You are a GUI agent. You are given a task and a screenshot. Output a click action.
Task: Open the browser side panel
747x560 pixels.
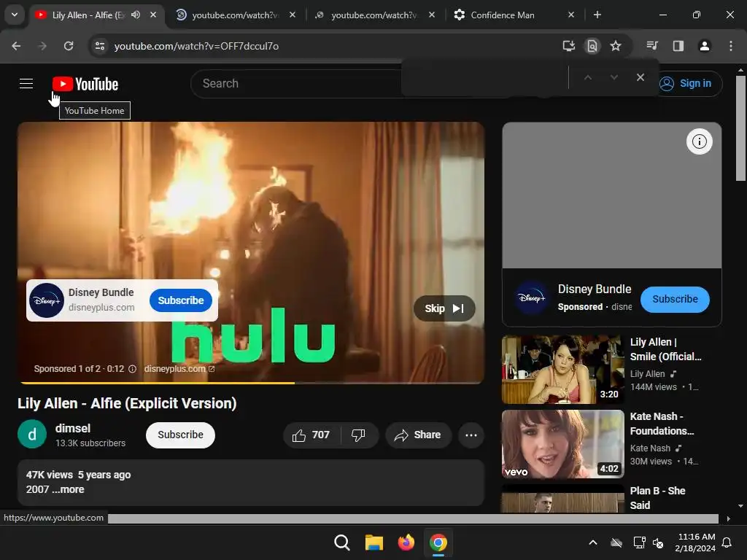click(678, 46)
